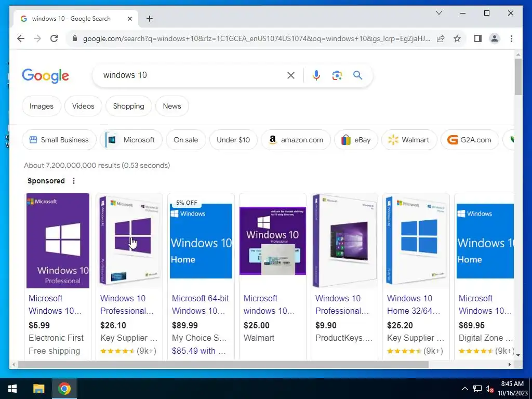
Task: Apply the Under $10 filter chip
Action: (x=233, y=140)
